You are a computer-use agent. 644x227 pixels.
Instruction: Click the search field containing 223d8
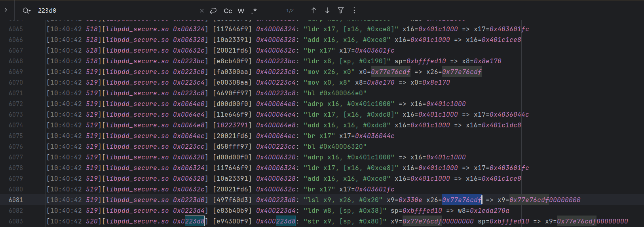pos(115,11)
